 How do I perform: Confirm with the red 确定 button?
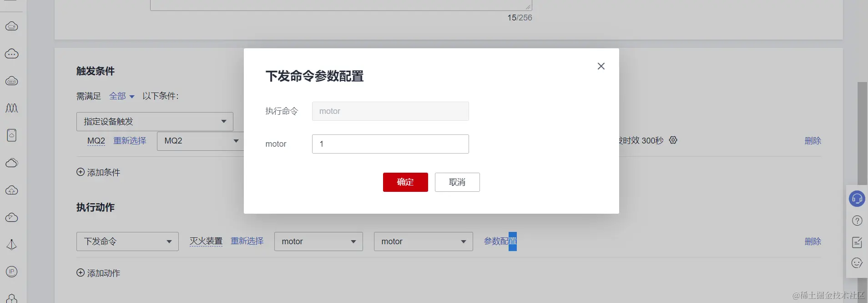405,182
